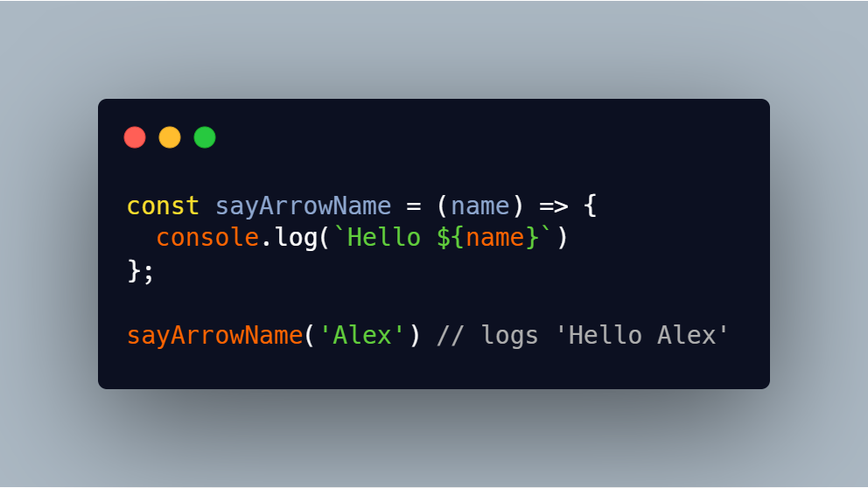Click the // comment slashes
Image resolution: width=868 pixels, height=488 pixels.
[450, 335]
